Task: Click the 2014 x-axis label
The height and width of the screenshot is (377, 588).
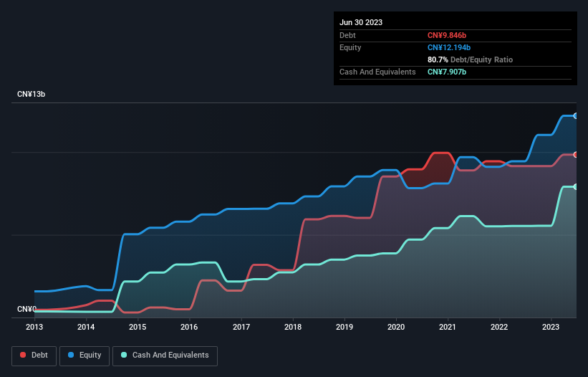Action: coord(86,327)
